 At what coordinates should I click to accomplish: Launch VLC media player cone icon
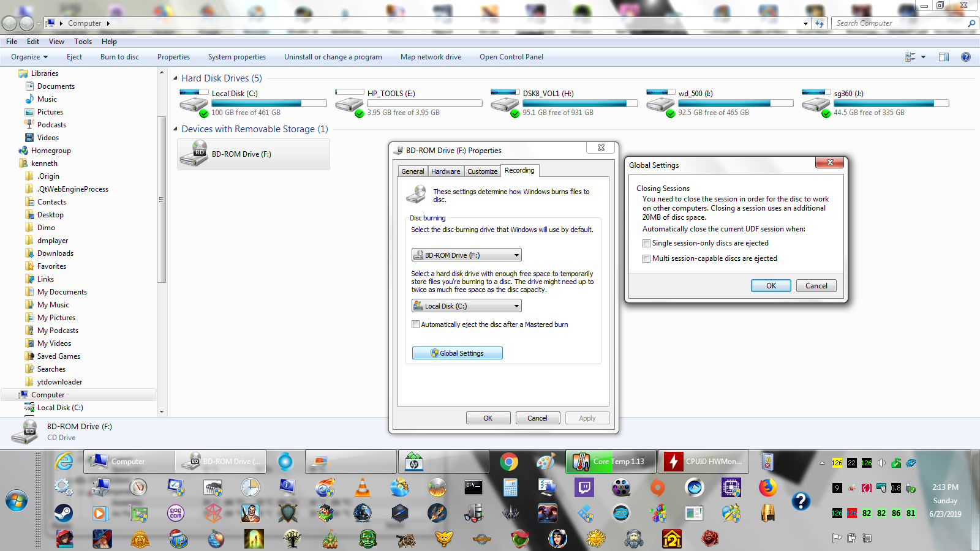pyautogui.click(x=363, y=487)
